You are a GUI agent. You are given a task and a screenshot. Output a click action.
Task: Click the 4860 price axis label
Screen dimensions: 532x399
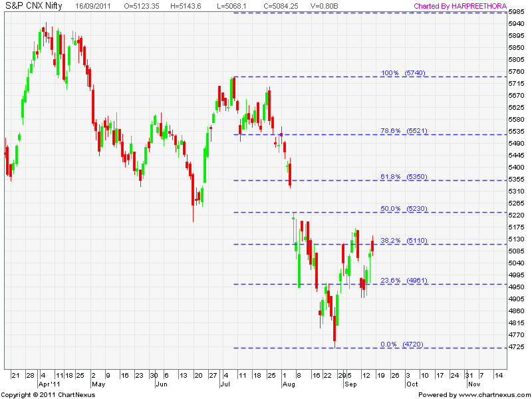(x=516, y=311)
